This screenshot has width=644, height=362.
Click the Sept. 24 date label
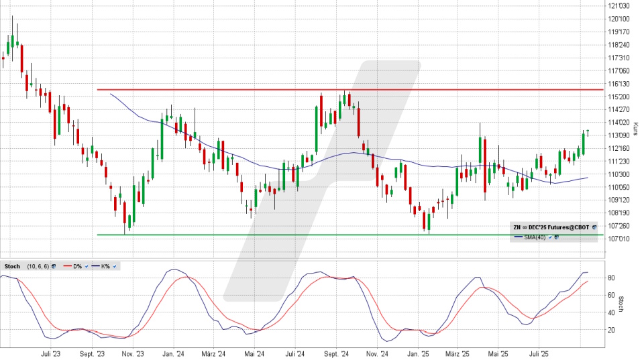coord(336,354)
